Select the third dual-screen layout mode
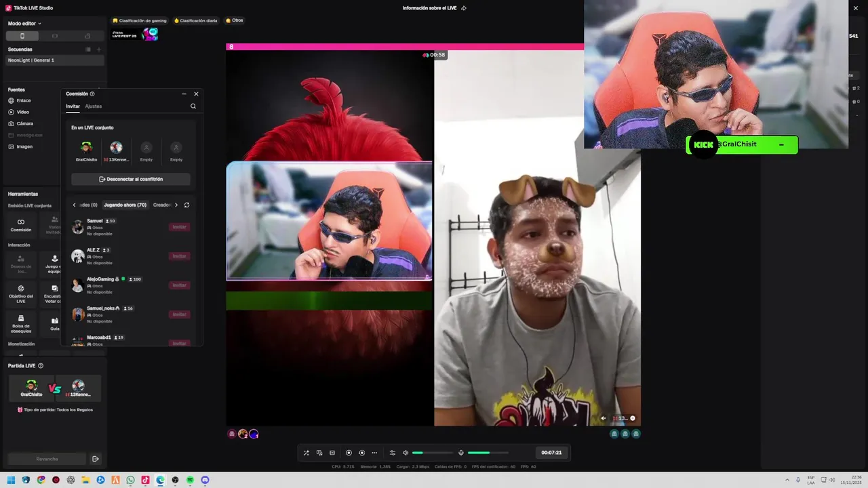The image size is (868, 488). click(x=87, y=36)
